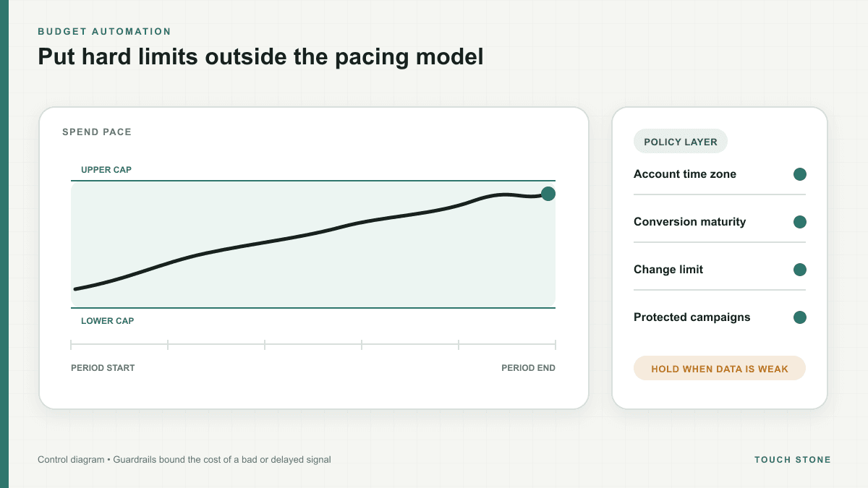Click the HOLD WHEN DATA IS WEAK badge
Image resolution: width=868 pixels, height=488 pixels.
720,368
